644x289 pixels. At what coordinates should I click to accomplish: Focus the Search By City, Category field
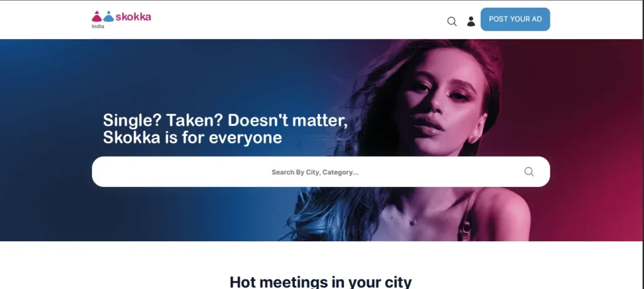point(321,172)
